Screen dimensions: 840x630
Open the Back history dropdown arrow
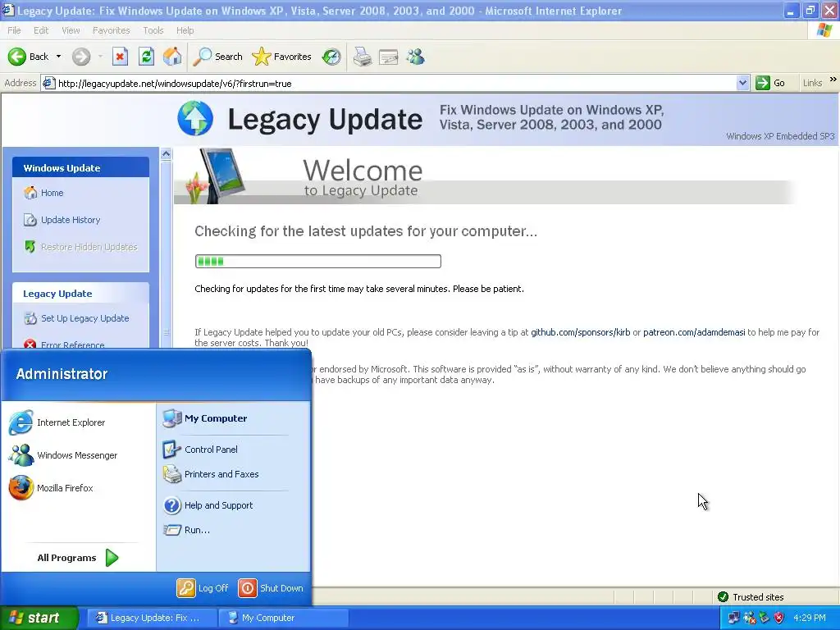(58, 57)
